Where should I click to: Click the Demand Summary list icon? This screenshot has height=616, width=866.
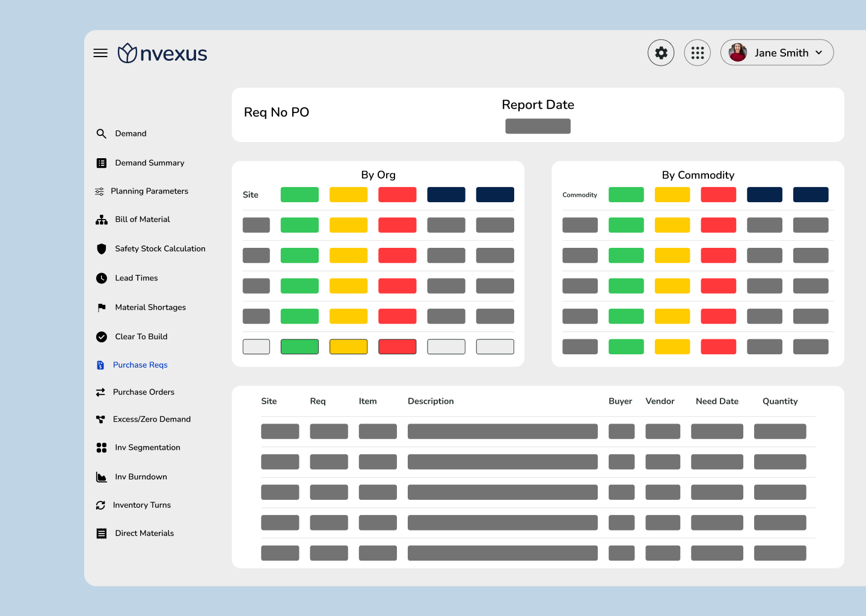pos(102,163)
